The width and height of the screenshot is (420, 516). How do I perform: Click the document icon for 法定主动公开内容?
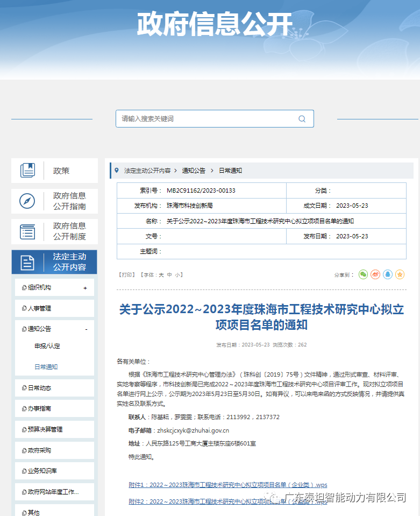[27, 262]
